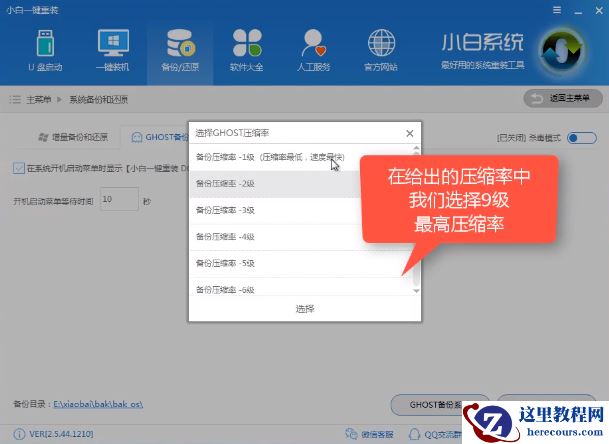Open the U盘启动 tool
This screenshot has width=609, height=444.
coord(45,51)
